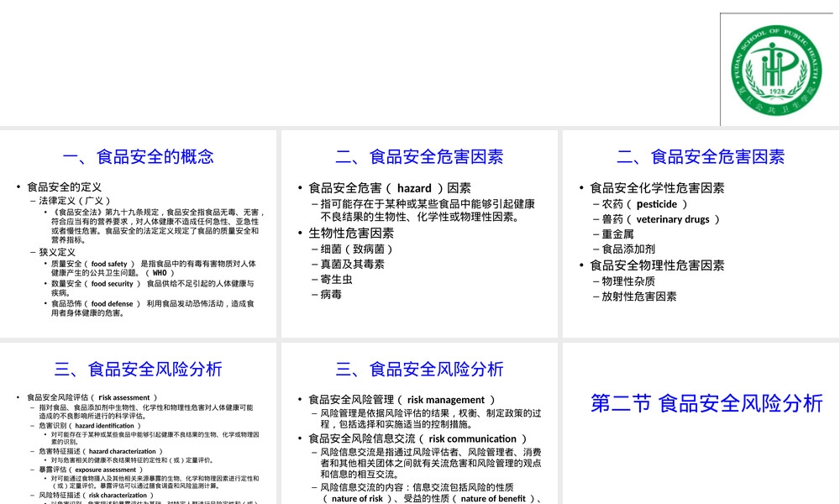Click the line 狭义定义
Viewport: 840px width, 504px height.
tap(57, 252)
